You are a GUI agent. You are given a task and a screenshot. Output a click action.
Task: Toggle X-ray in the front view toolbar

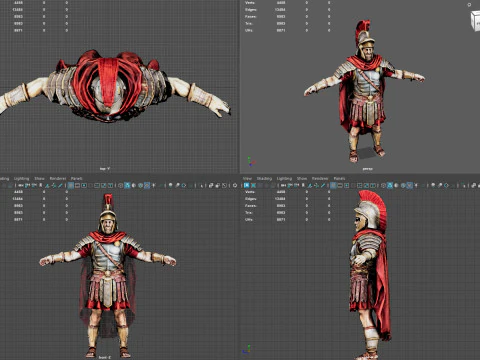[211, 185]
